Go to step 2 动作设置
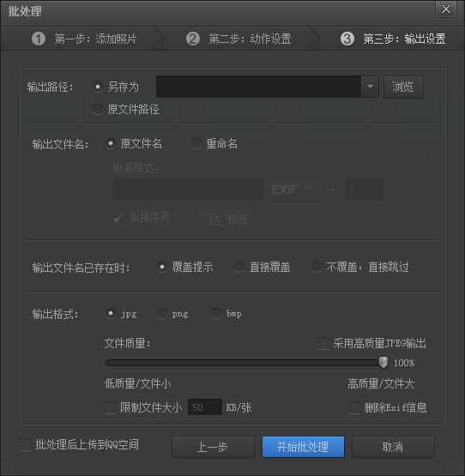 point(239,39)
